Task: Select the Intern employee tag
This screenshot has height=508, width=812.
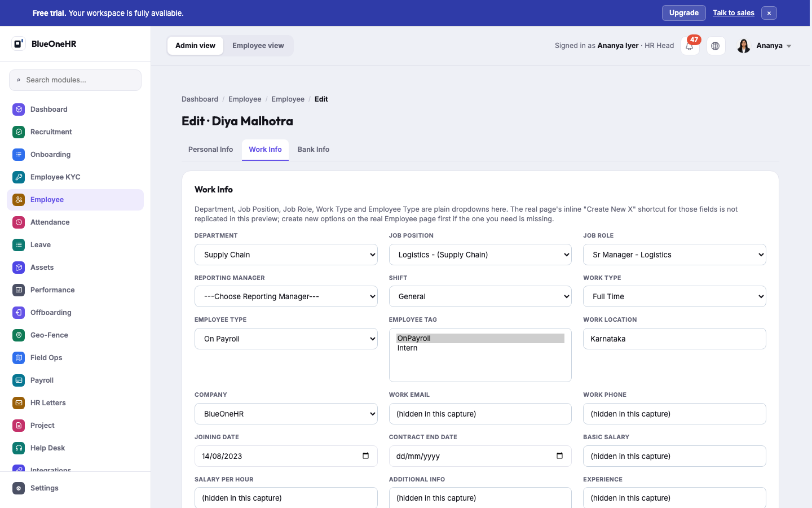Action: (480, 348)
